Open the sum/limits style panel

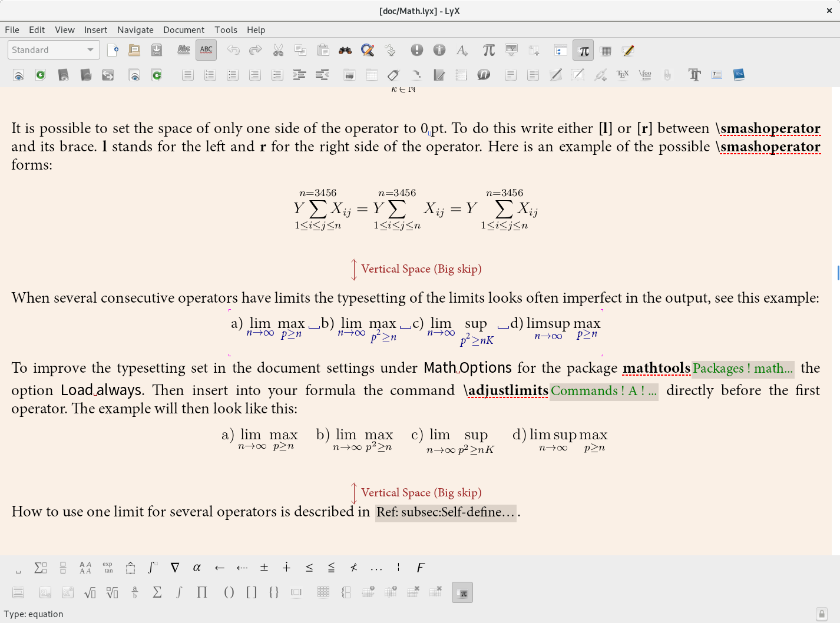[41, 568]
